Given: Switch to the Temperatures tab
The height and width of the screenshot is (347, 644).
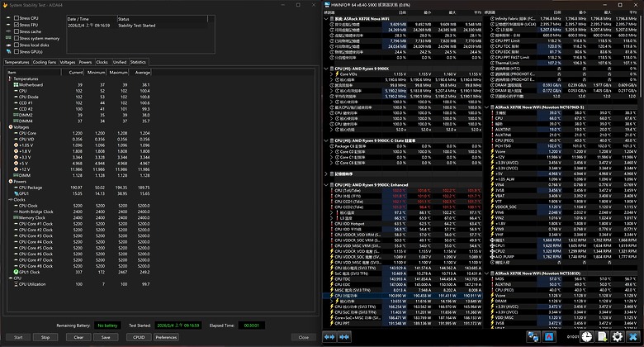Looking at the screenshot, I should click(x=17, y=62).
